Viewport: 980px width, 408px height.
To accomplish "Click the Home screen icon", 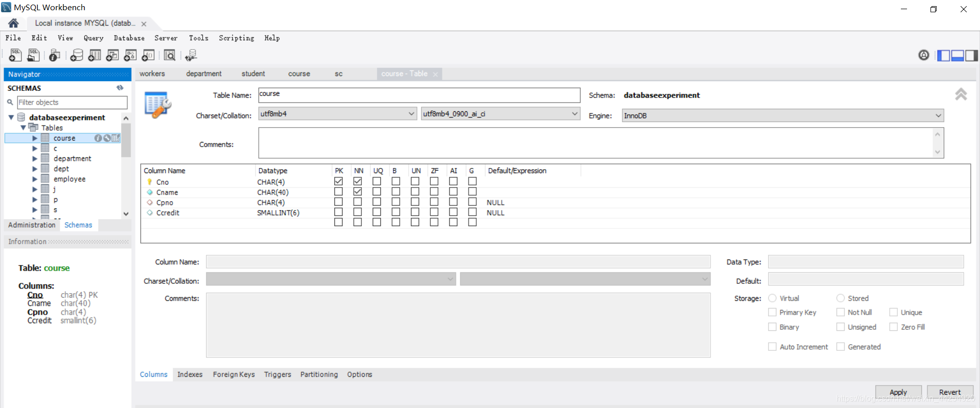I will point(14,23).
